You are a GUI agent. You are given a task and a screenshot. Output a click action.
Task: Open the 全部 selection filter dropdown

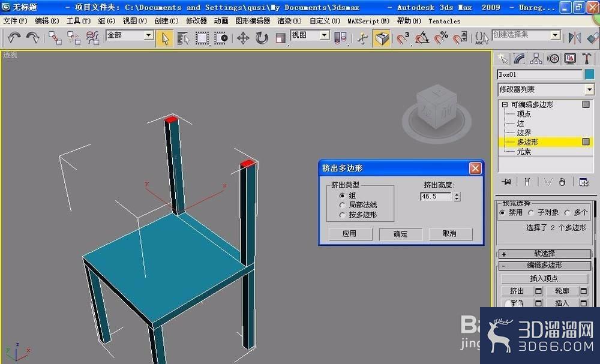[148, 35]
